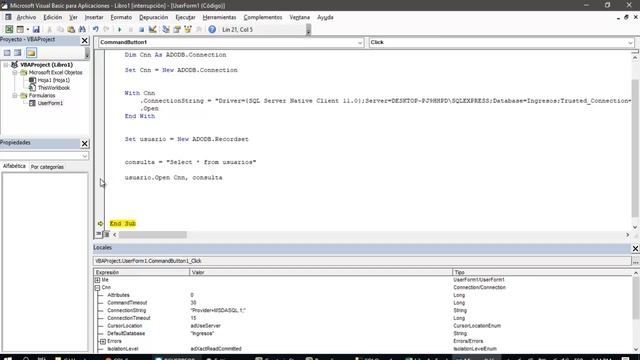640x360 pixels.
Task: Open the Edición menu
Action: pyautogui.click(x=53, y=18)
